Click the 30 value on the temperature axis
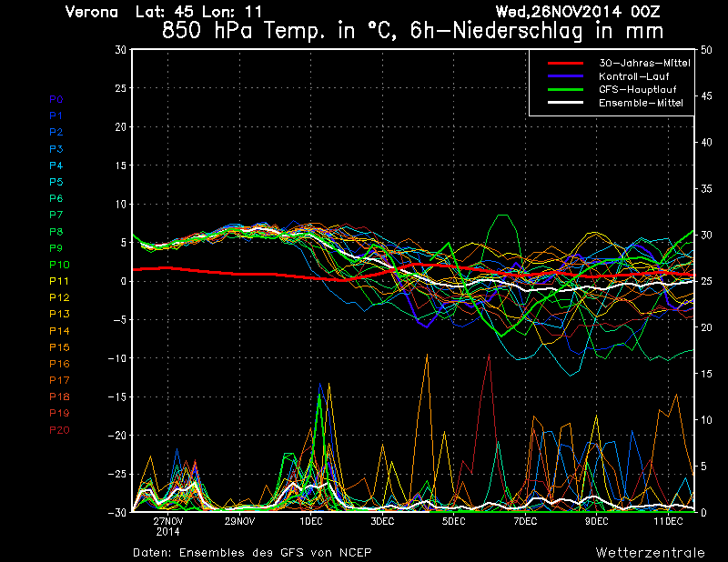 point(120,50)
